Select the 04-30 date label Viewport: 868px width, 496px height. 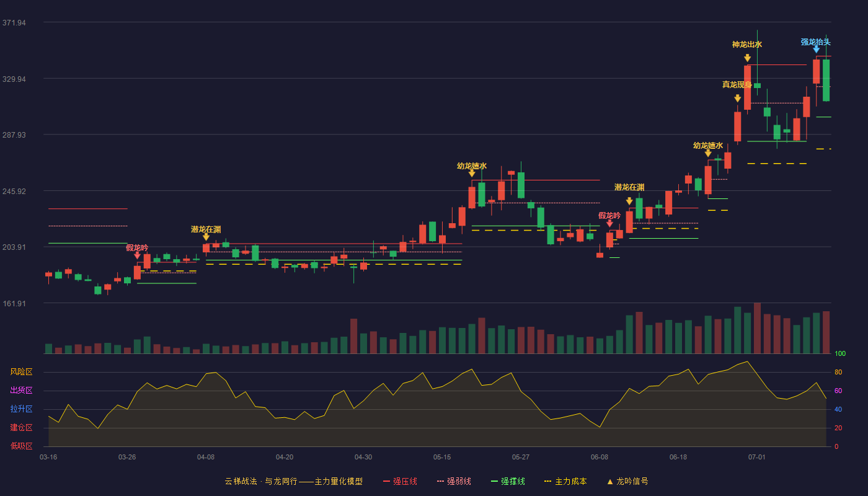[363, 457]
